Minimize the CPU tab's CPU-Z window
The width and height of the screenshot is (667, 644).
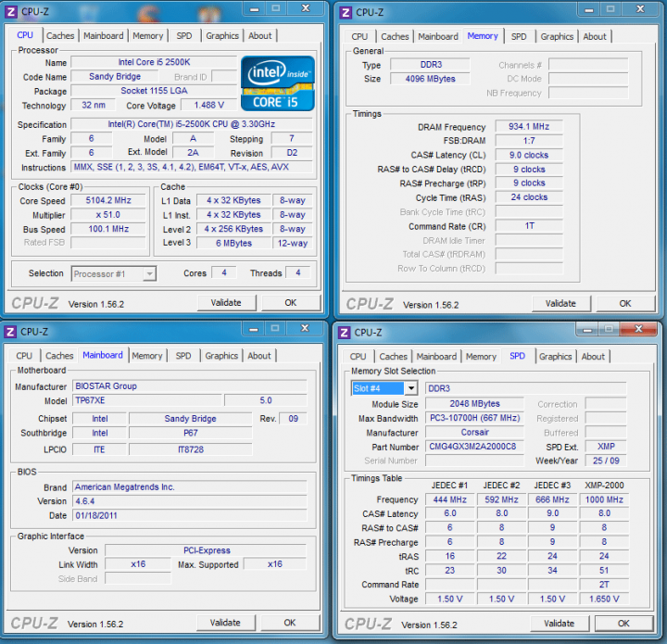point(255,8)
